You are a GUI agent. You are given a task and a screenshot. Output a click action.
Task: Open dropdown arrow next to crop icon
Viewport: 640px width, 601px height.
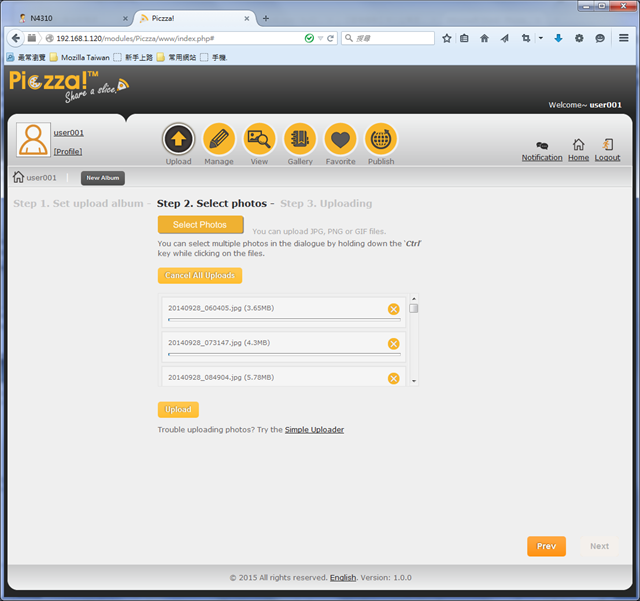(x=541, y=38)
